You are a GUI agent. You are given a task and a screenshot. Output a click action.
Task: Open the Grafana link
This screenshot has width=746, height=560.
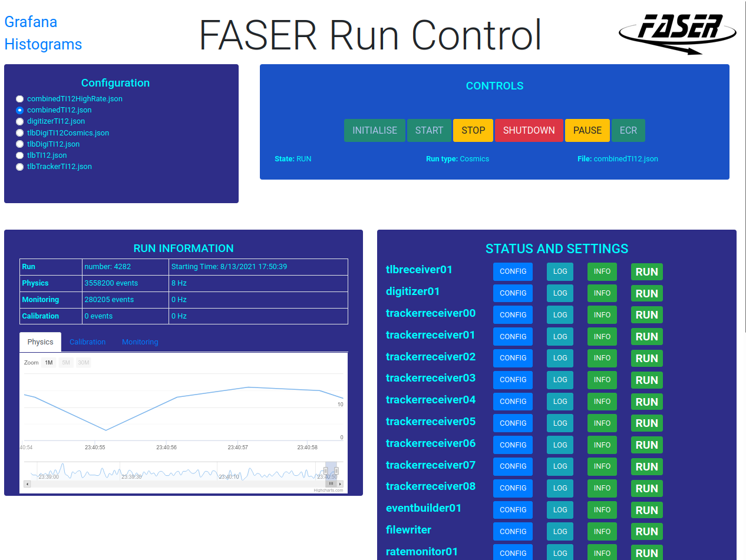click(31, 22)
